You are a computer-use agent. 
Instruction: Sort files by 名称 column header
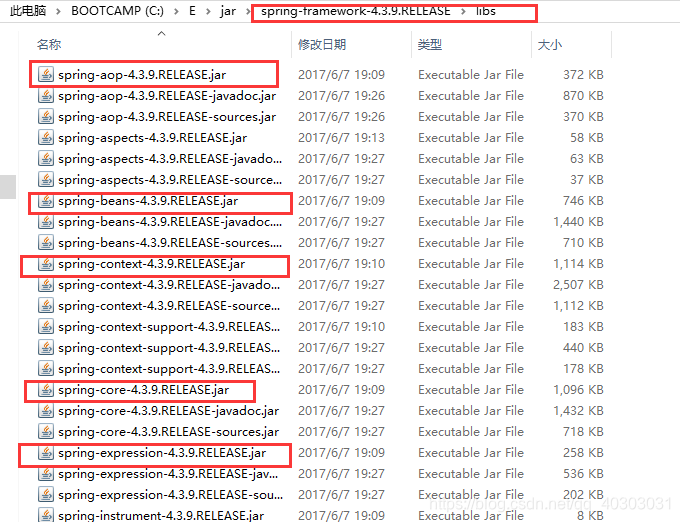tap(49, 44)
